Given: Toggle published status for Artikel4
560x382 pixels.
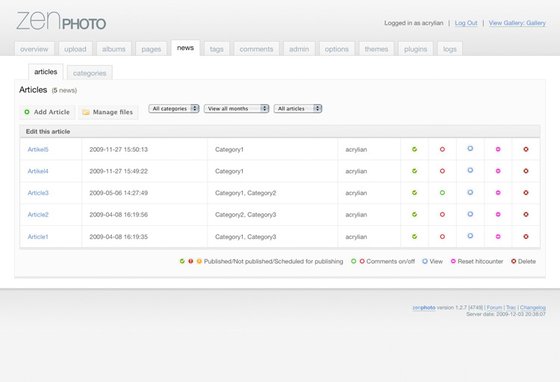Looking at the screenshot, I should tap(414, 171).
